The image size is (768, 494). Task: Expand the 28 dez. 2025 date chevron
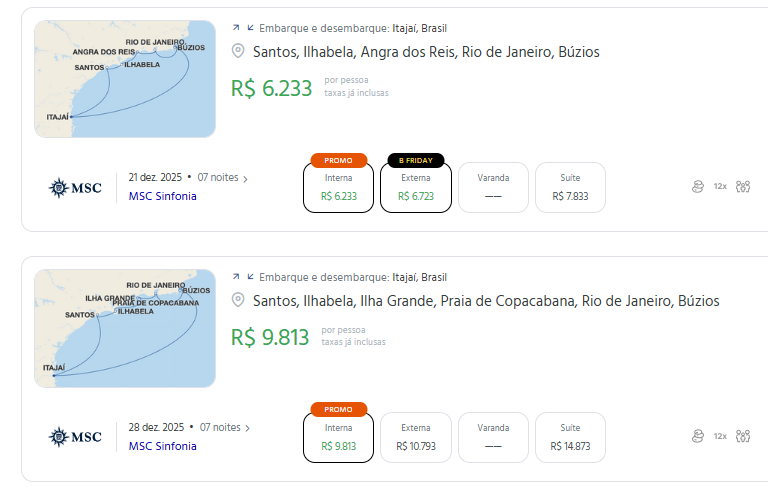click(248, 428)
